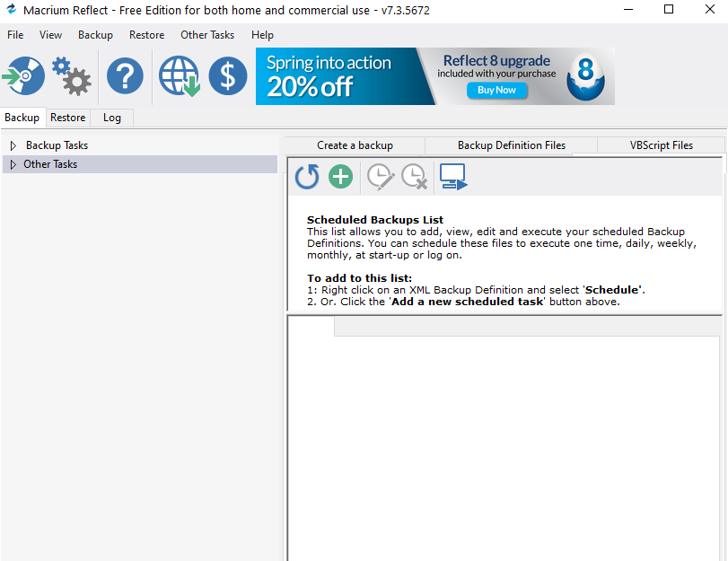Image resolution: width=728 pixels, height=561 pixels.
Task: Click the green plus add scheduled task icon
Action: click(x=341, y=177)
